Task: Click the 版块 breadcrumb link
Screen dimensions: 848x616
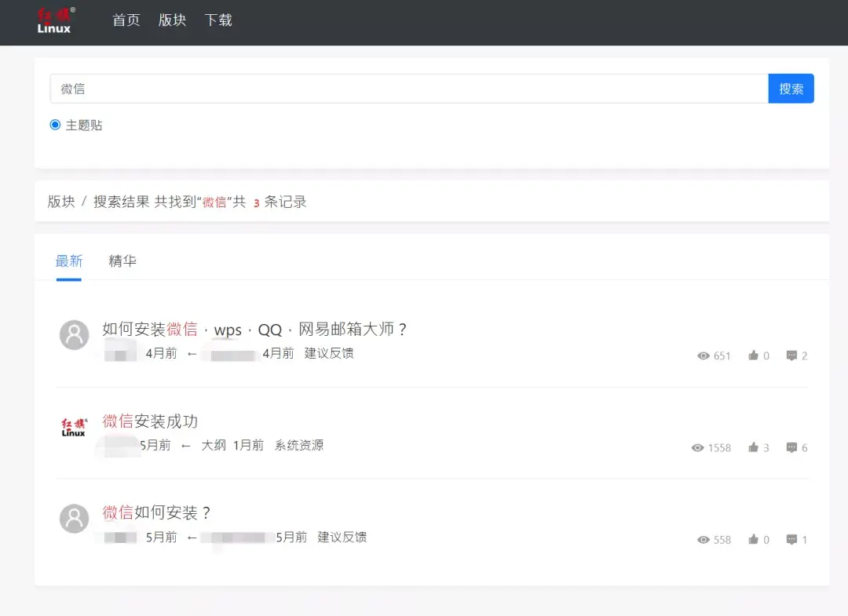Action: coord(61,202)
